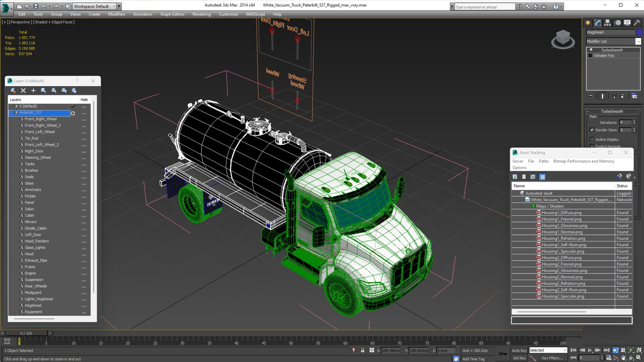Screen dimensions: 644x362
Task: Click the timeline slider 0 / 100
Action: click(x=26, y=333)
